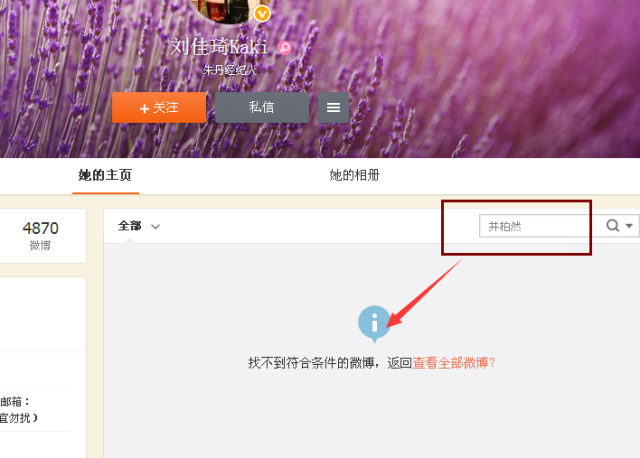Click the 朱丹经纪人 description text
The width and height of the screenshot is (640, 458).
tap(230, 70)
